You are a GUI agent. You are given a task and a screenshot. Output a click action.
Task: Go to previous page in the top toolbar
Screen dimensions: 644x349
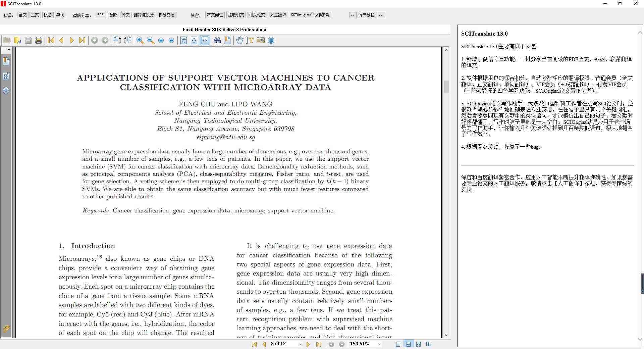61,40
